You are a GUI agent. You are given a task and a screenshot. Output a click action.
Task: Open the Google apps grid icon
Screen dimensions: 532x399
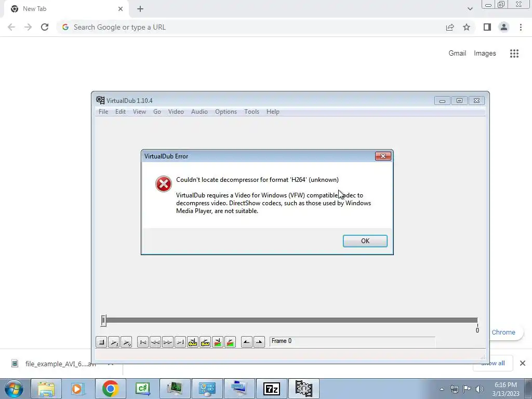pos(514,54)
